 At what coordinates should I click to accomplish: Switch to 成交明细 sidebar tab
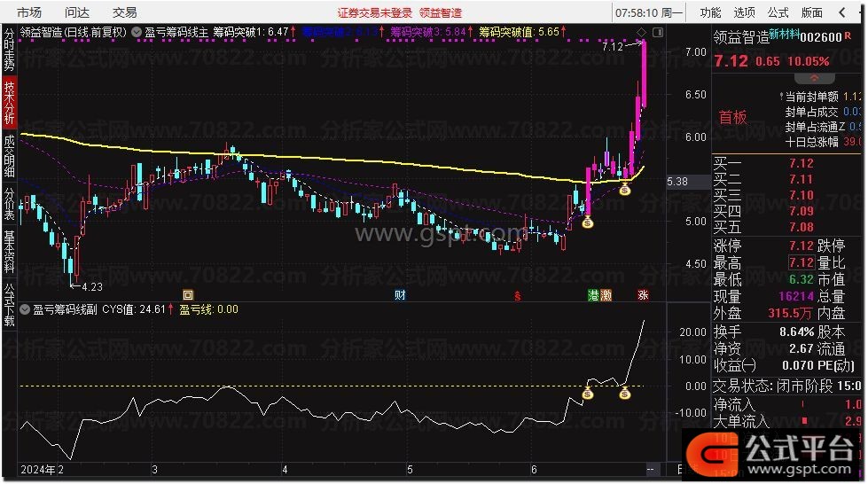10,156
